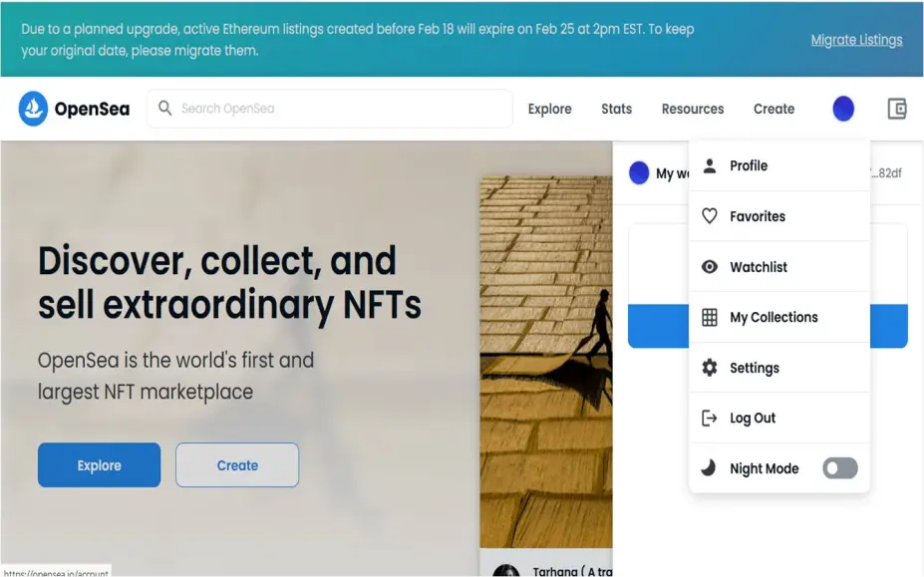Image resolution: width=924 pixels, height=577 pixels.
Task: Open Stats in the navigation bar
Action: pyautogui.click(x=616, y=109)
